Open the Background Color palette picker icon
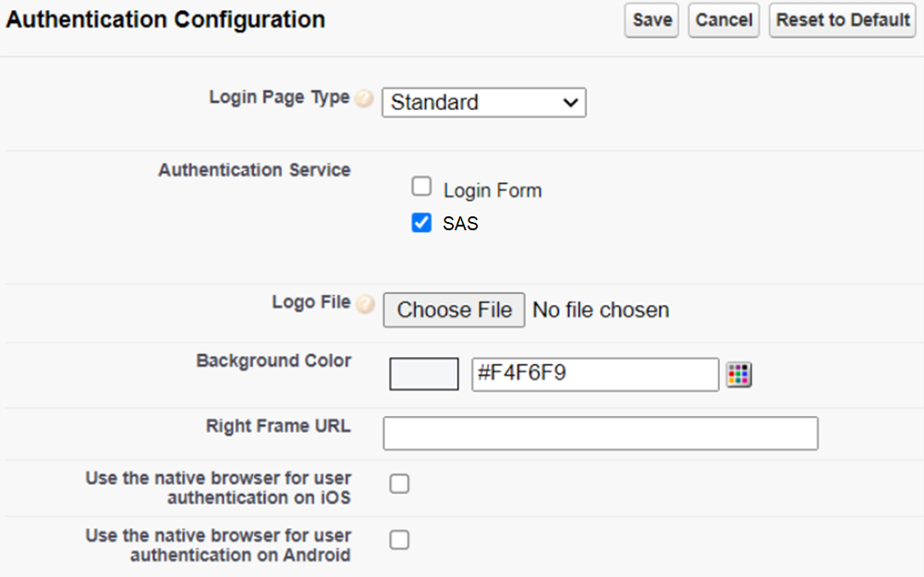 738,374
